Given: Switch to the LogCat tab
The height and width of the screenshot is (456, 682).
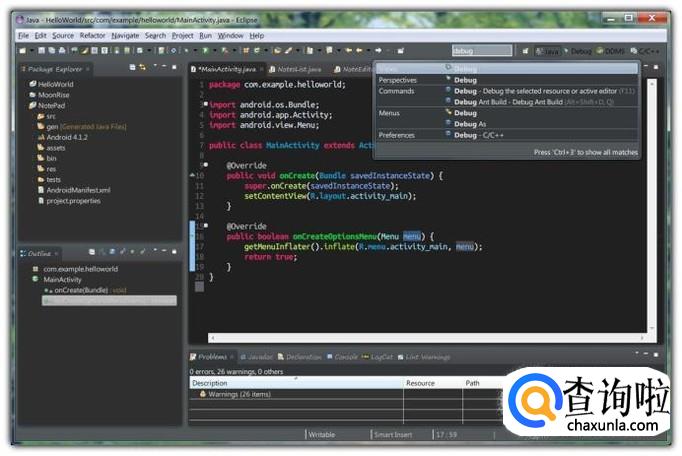Looking at the screenshot, I should coord(381,357).
